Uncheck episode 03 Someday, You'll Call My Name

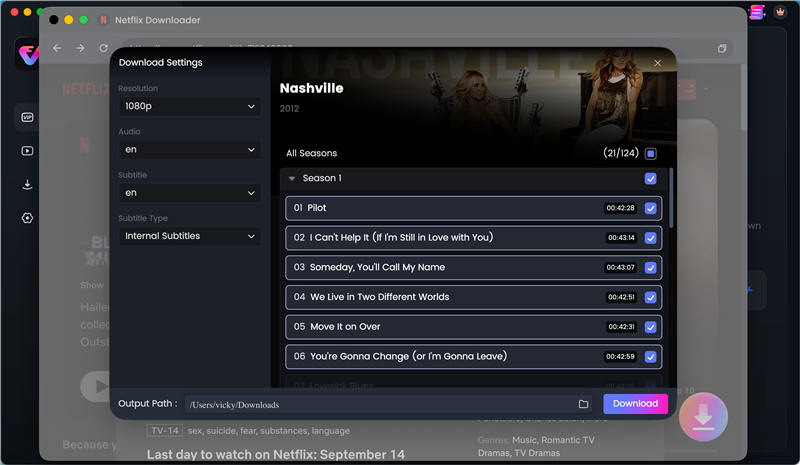[x=651, y=267]
